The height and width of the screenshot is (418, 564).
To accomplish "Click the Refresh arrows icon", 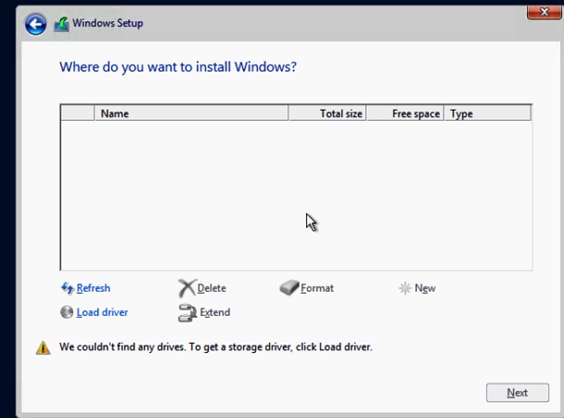I will point(67,288).
